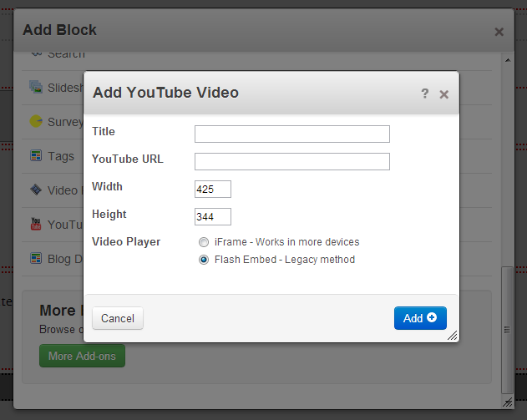Close the Add YouTube Video dialog
This screenshot has width=527, height=420.
pos(444,94)
